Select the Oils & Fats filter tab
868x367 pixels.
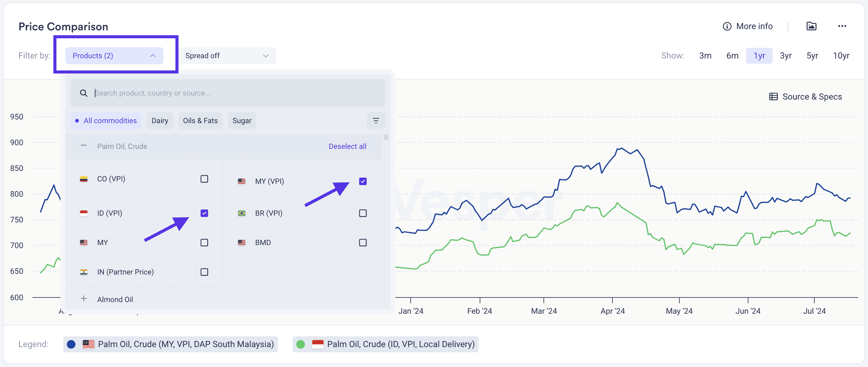click(x=200, y=120)
